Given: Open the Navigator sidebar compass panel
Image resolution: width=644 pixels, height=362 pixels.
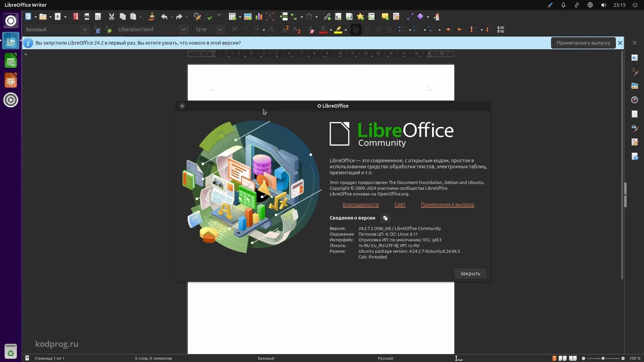Looking at the screenshot, I should tap(634, 100).
